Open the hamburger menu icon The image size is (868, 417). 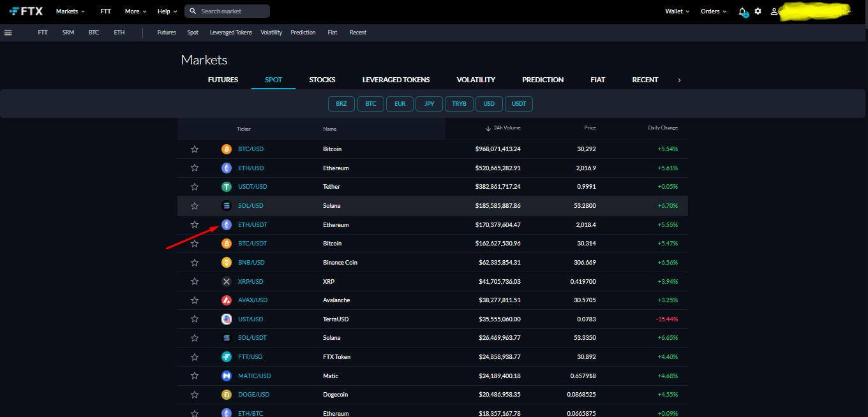tap(8, 33)
